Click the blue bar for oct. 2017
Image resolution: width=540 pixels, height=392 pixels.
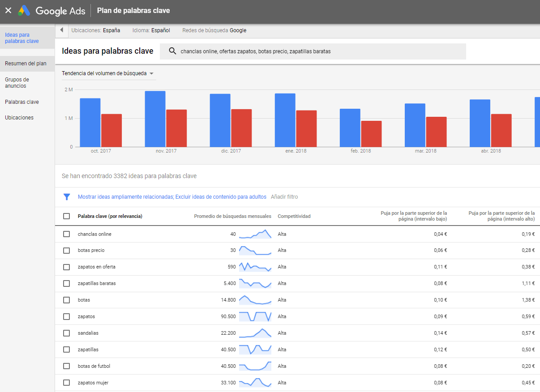click(90, 123)
